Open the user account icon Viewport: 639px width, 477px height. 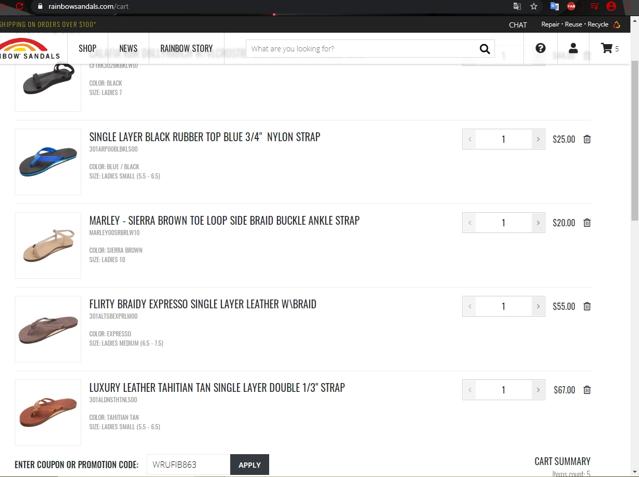[x=573, y=48]
